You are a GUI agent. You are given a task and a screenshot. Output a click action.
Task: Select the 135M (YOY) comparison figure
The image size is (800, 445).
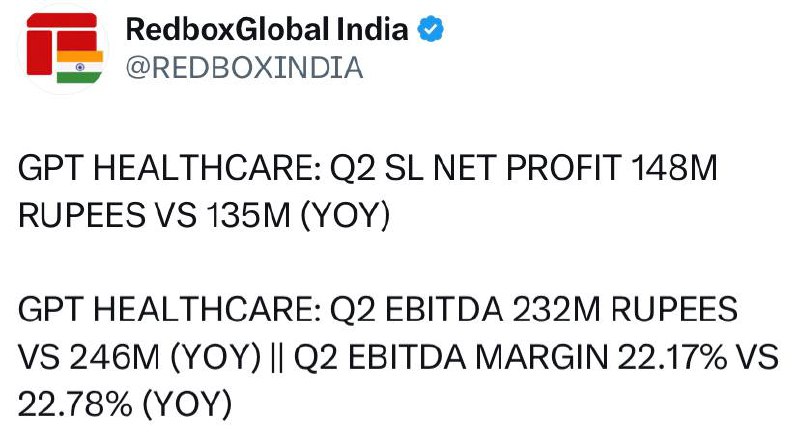click(298, 215)
